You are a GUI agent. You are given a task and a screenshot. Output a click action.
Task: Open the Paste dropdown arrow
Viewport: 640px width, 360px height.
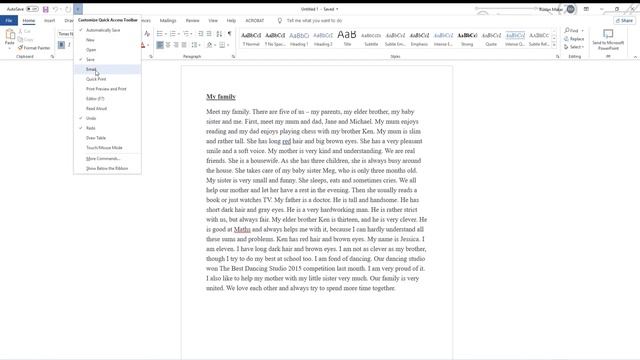10,48
